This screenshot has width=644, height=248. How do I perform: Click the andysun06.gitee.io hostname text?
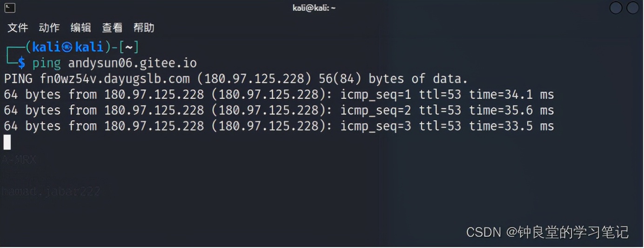coord(133,63)
